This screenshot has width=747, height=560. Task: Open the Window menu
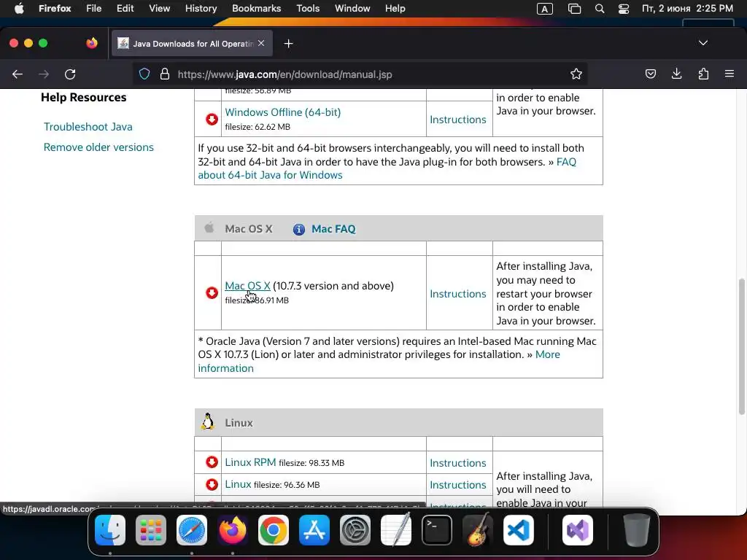[x=352, y=9]
